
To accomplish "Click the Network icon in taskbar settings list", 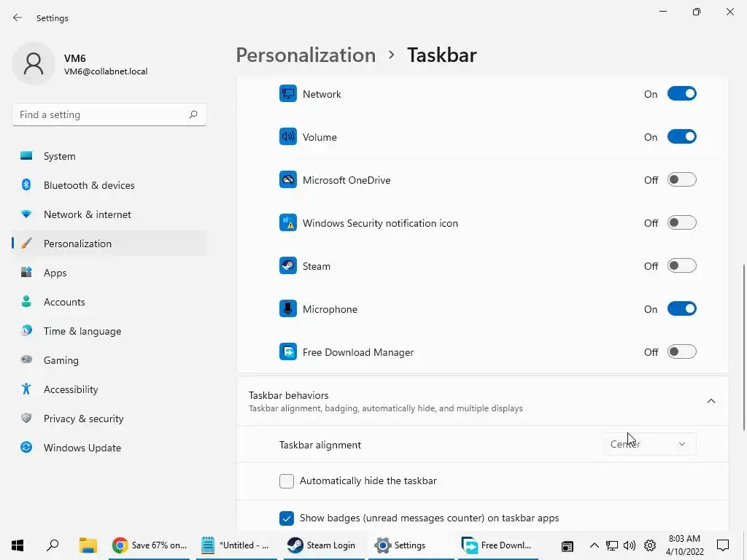I will [x=287, y=94].
